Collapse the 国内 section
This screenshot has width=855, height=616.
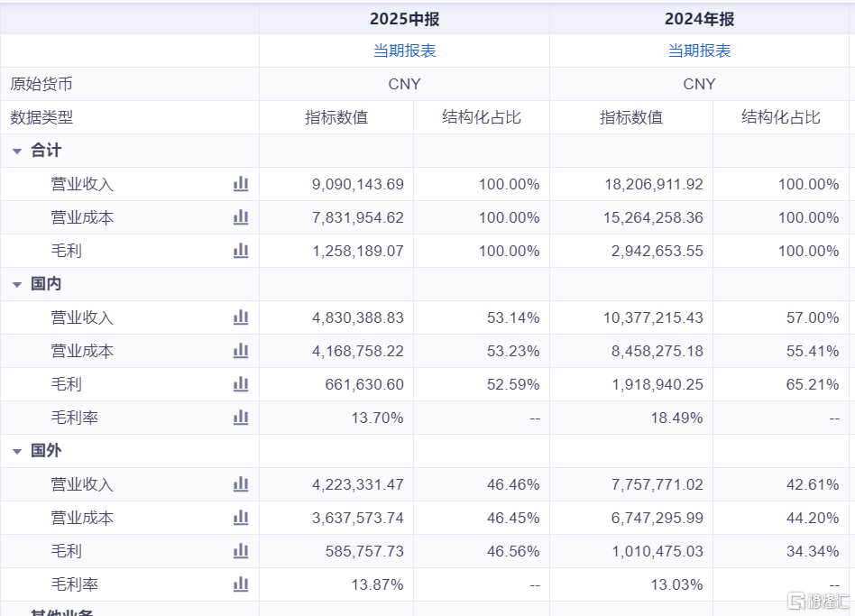(x=17, y=285)
